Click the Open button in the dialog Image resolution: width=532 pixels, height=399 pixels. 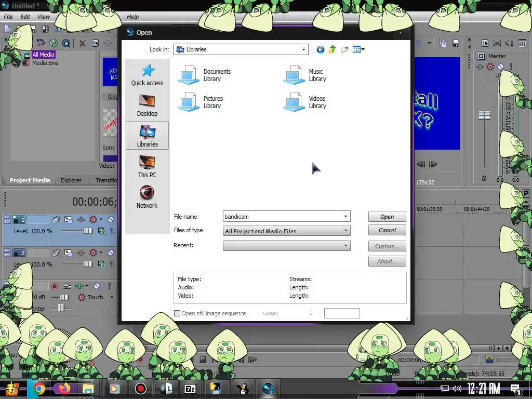(x=387, y=217)
